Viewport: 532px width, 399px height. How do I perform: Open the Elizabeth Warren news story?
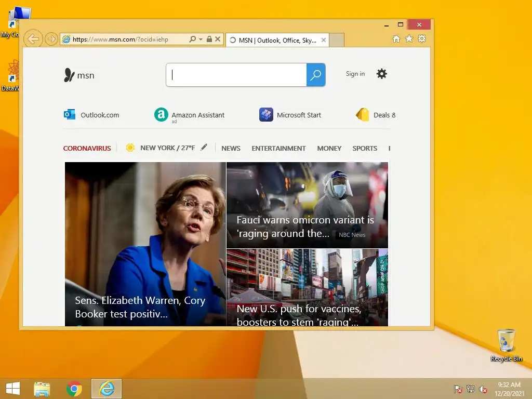(x=145, y=244)
